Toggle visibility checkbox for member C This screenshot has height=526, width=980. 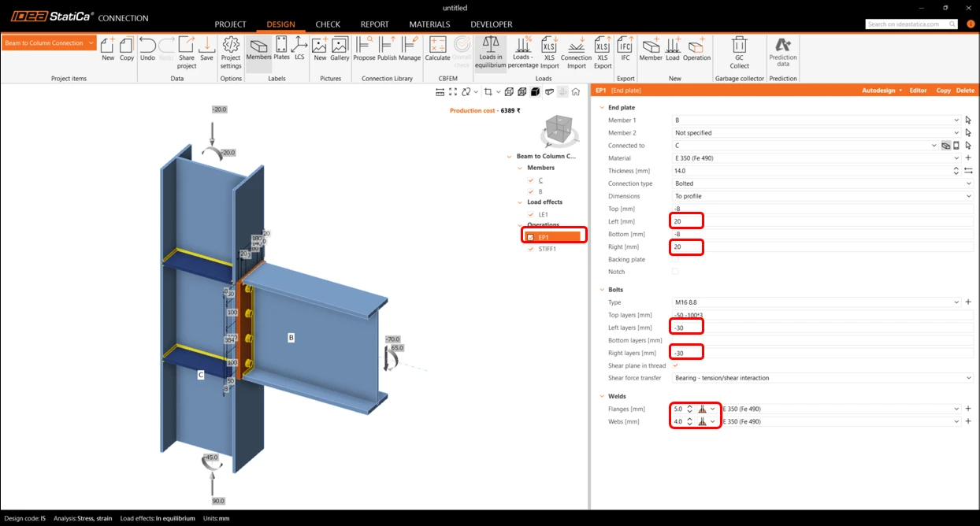tap(531, 180)
